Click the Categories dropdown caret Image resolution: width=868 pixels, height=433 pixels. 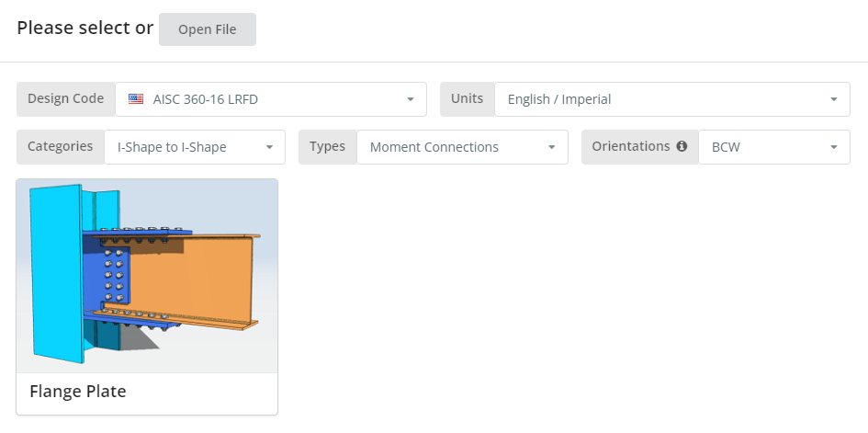click(269, 147)
